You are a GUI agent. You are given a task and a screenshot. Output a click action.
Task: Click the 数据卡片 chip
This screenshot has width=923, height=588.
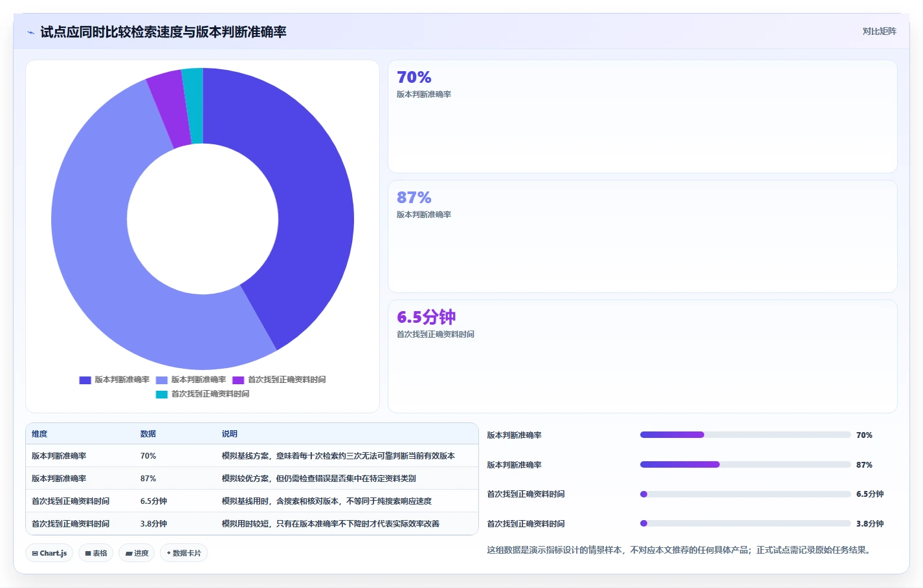pos(184,553)
